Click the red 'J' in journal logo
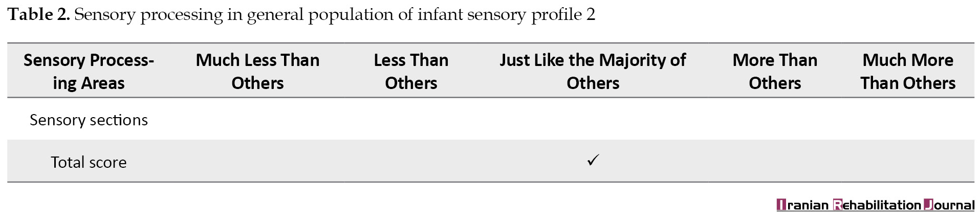 pyautogui.click(x=928, y=205)
